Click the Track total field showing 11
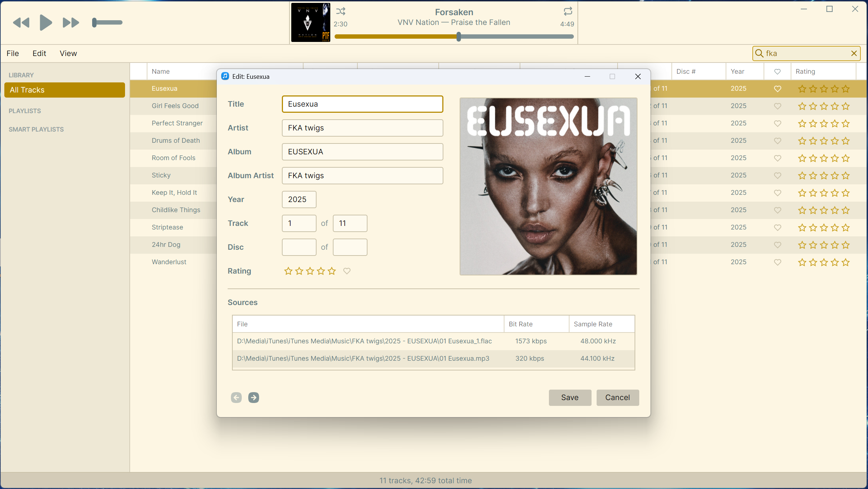868x489 pixels. 350,223
